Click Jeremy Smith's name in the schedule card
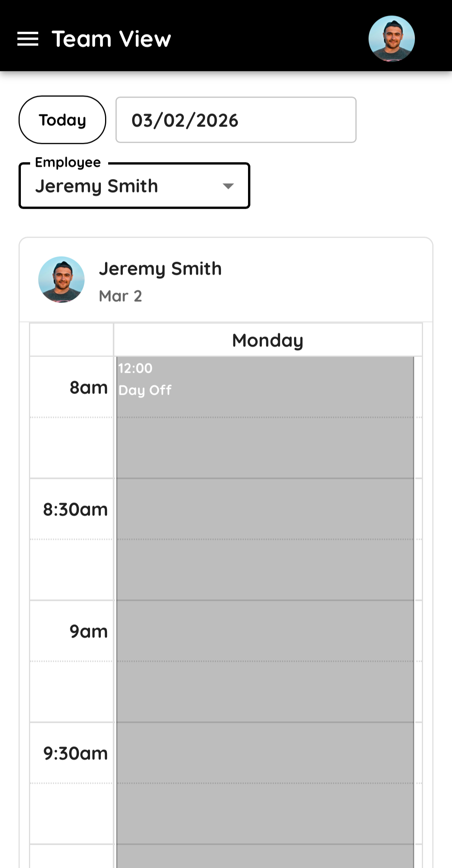The width and height of the screenshot is (452, 868). [161, 268]
